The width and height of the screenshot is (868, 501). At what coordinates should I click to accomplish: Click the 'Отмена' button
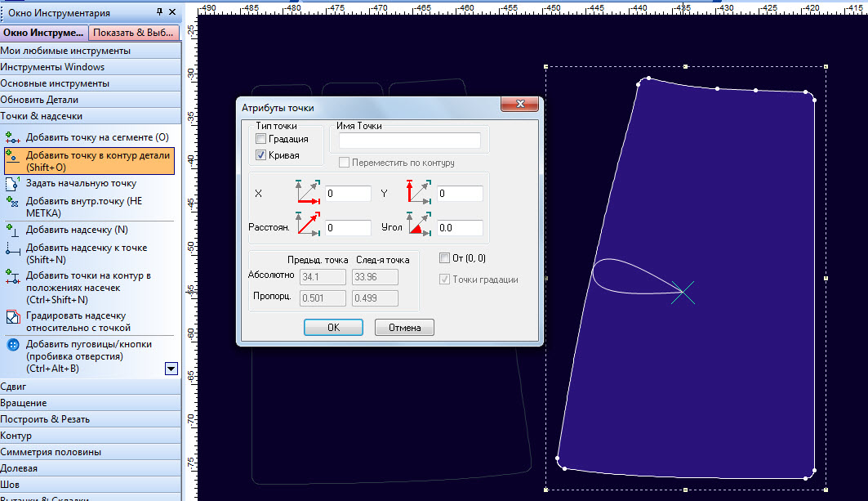[404, 328]
